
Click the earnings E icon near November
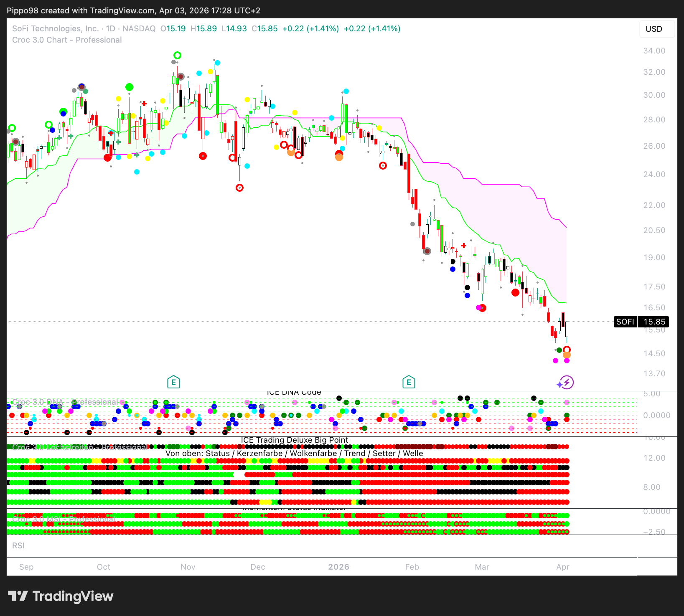(x=173, y=382)
